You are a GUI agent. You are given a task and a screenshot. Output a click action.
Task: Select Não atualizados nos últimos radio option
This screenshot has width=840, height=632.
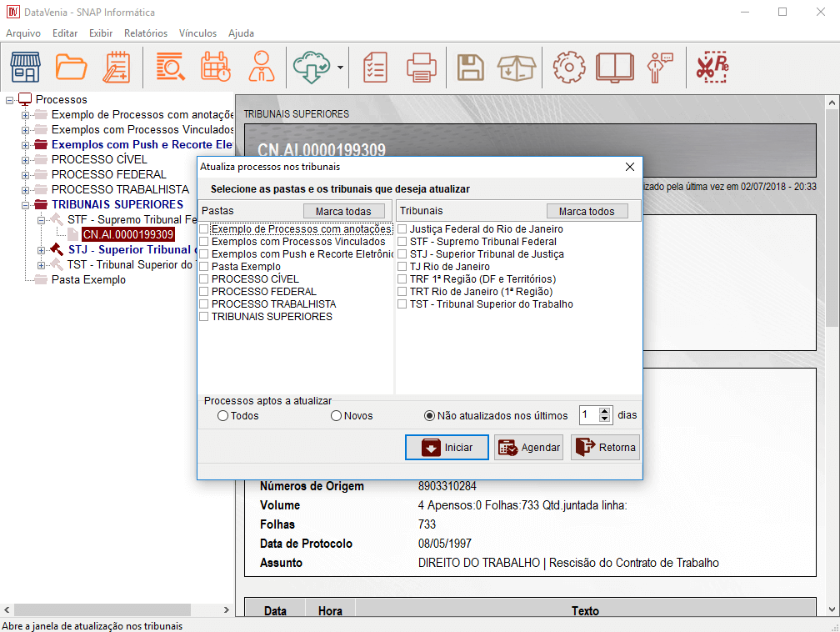[429, 416]
